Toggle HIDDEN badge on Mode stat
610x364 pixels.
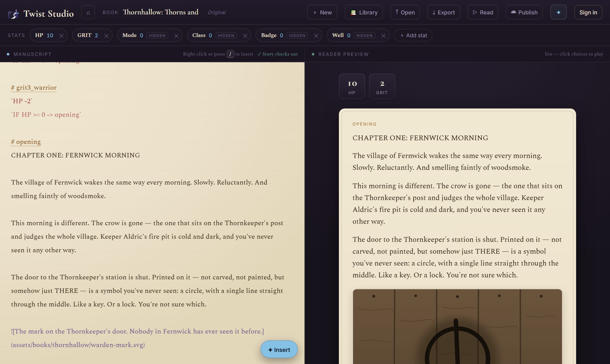click(157, 36)
